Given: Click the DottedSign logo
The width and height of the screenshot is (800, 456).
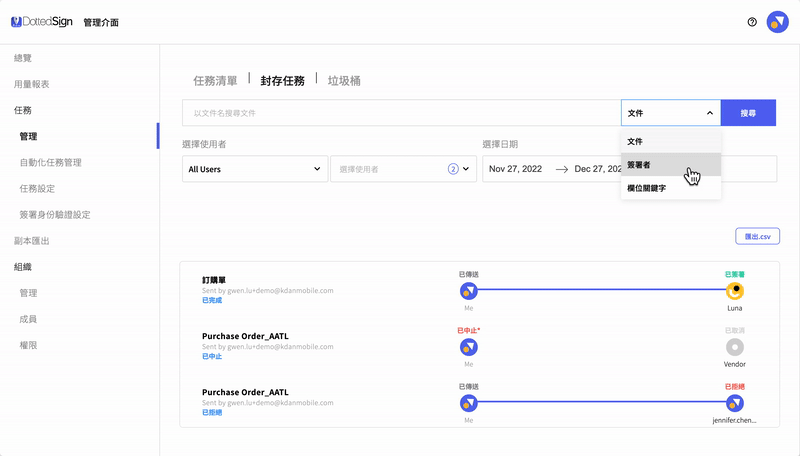Looking at the screenshot, I should 42,22.
